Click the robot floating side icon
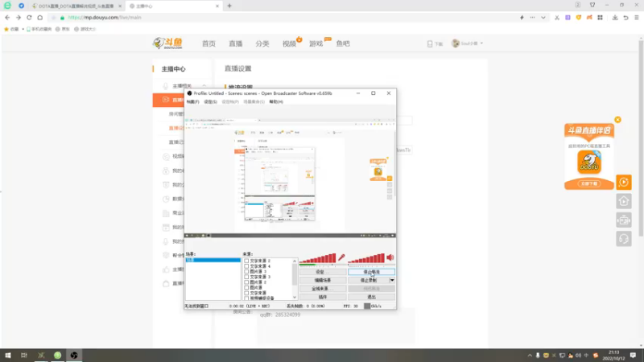The width and height of the screenshot is (644, 362). (x=623, y=220)
